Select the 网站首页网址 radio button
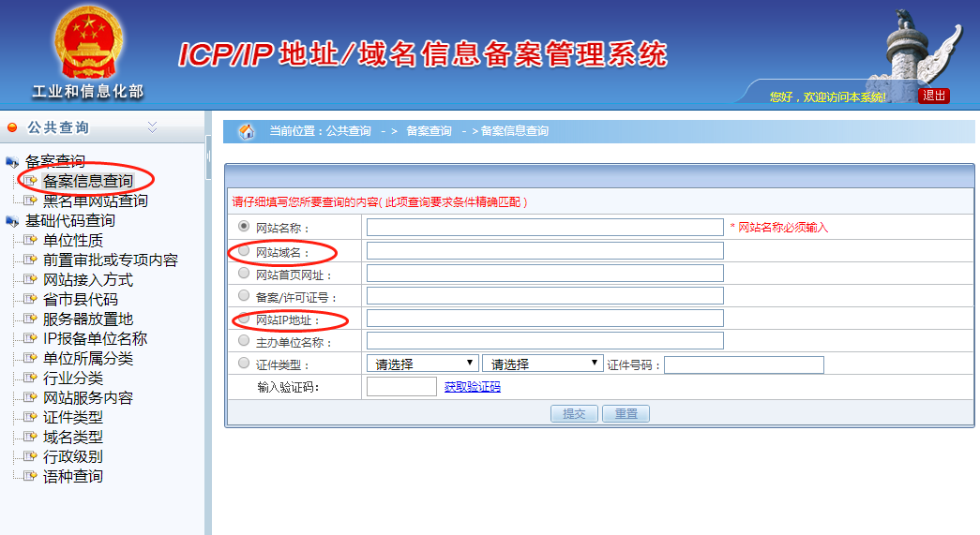 244,273
